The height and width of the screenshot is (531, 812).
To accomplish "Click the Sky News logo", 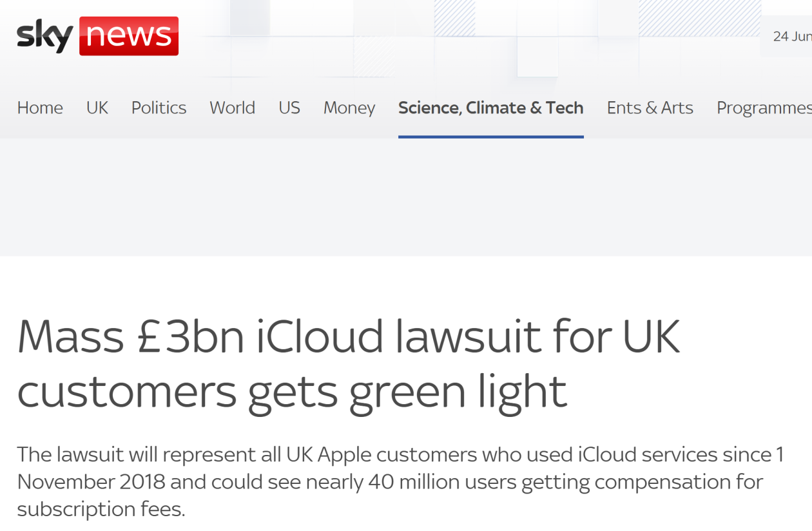I will [97, 36].
